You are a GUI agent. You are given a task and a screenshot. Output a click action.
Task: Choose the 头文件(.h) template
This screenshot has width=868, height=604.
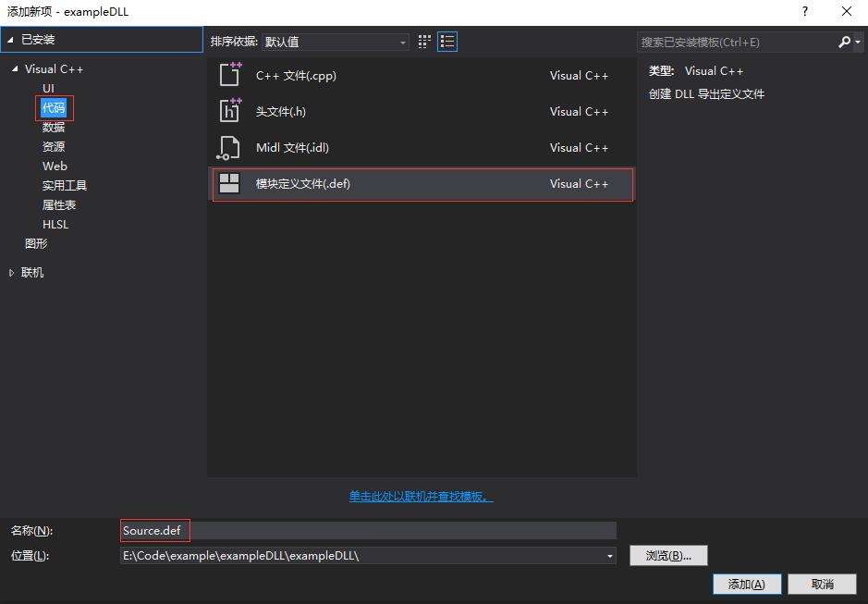pyautogui.click(x=422, y=111)
